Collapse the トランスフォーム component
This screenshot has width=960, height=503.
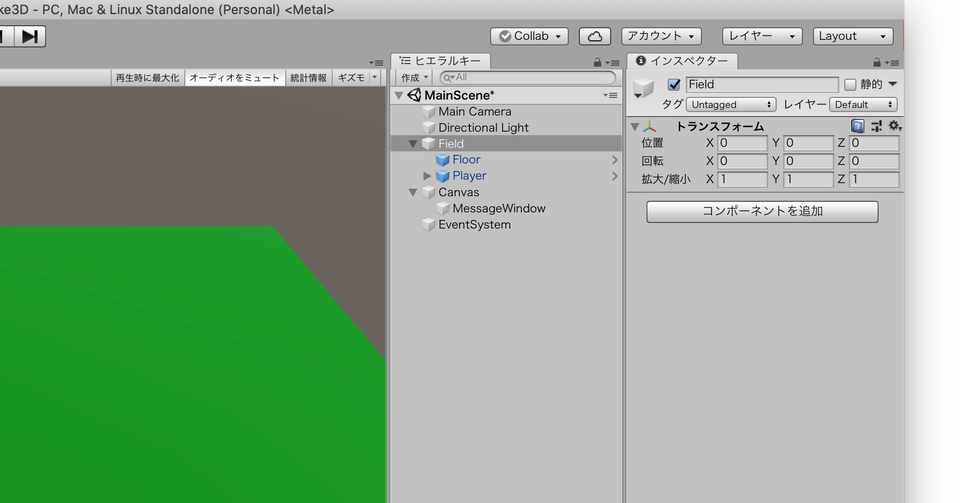pyautogui.click(x=635, y=127)
